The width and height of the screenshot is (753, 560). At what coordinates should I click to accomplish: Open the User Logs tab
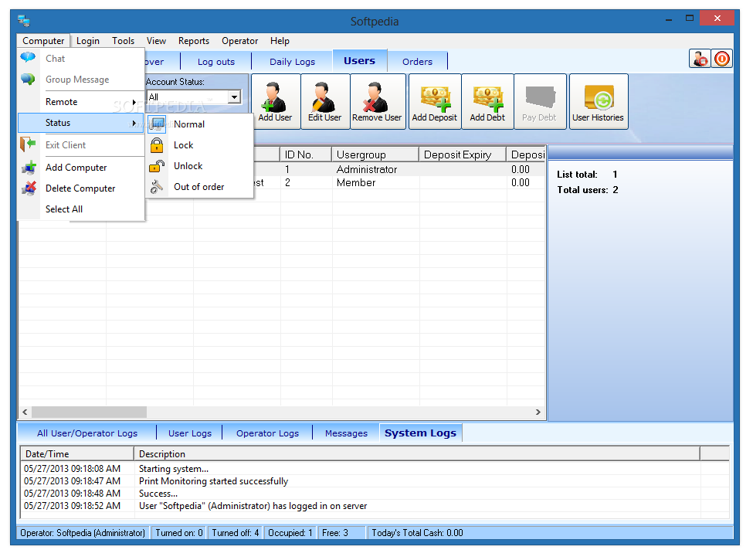190,433
